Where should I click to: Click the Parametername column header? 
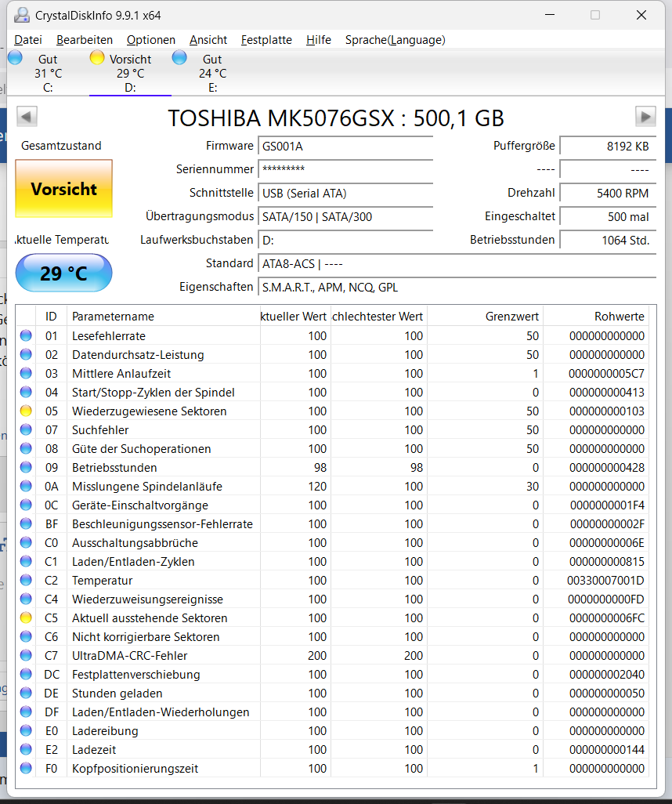point(164,317)
